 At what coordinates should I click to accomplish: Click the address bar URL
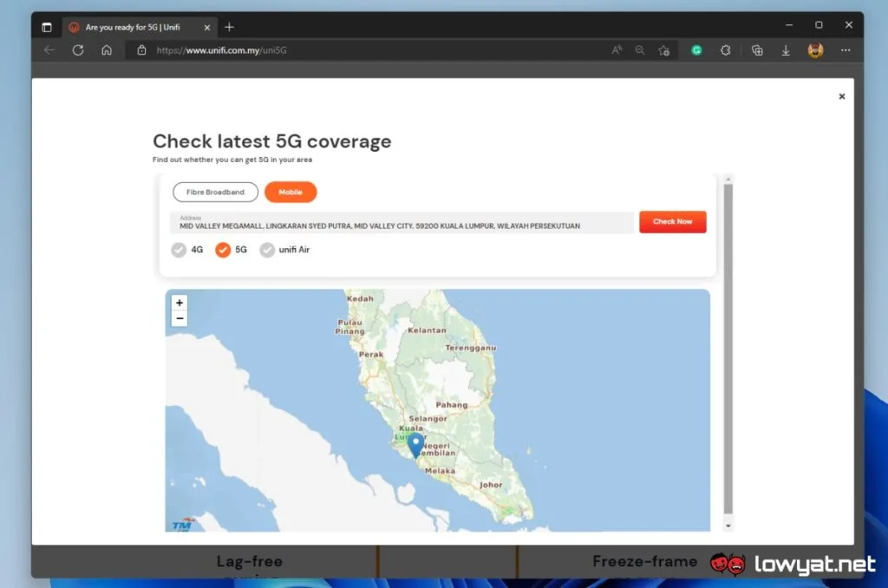coord(221,50)
